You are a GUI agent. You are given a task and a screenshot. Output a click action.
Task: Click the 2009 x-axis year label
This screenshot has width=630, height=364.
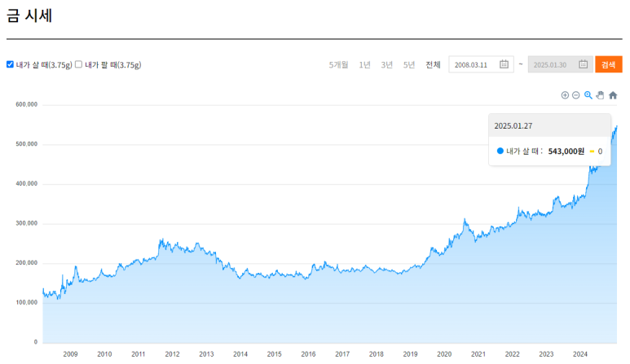[x=70, y=354]
